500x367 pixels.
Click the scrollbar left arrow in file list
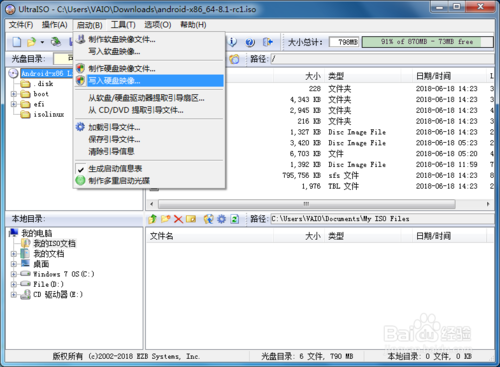[152, 204]
